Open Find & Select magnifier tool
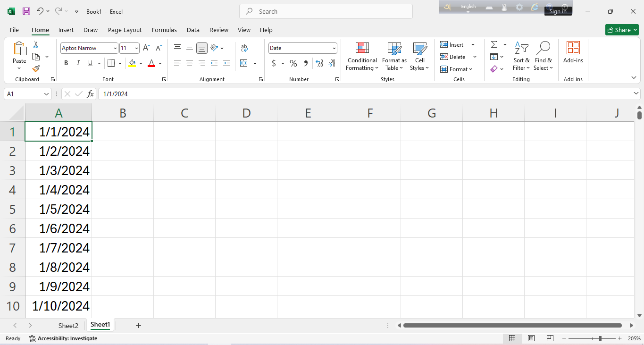 click(x=543, y=57)
